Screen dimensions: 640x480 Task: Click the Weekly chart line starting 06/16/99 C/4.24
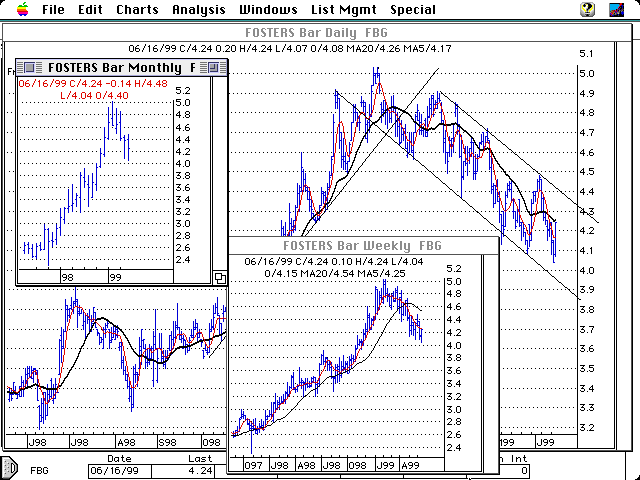click(334, 262)
